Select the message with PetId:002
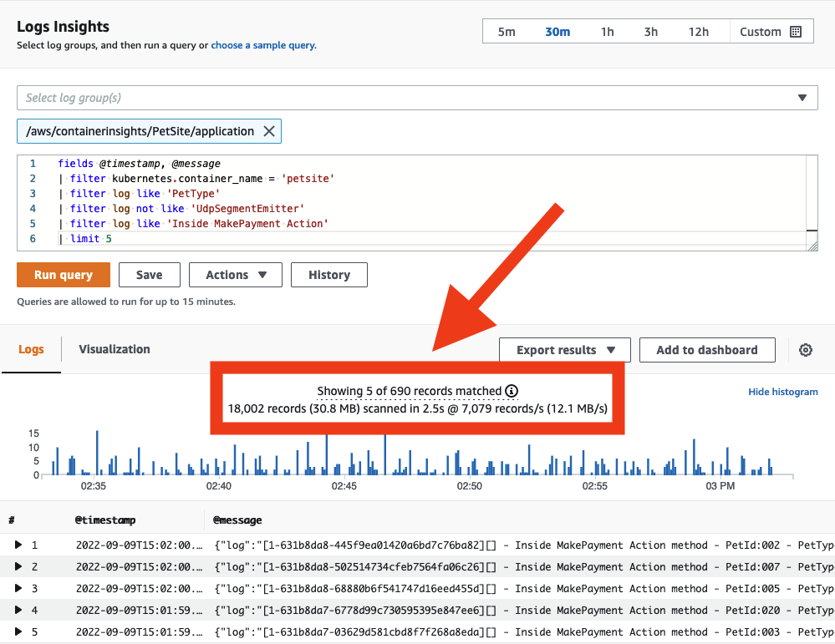Image resolution: width=835 pixels, height=644 pixels. (x=524, y=545)
